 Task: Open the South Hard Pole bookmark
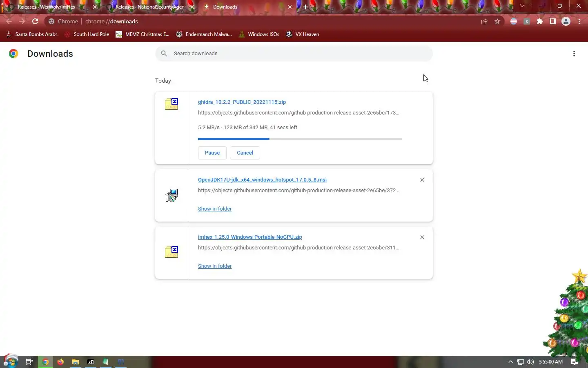(x=87, y=34)
